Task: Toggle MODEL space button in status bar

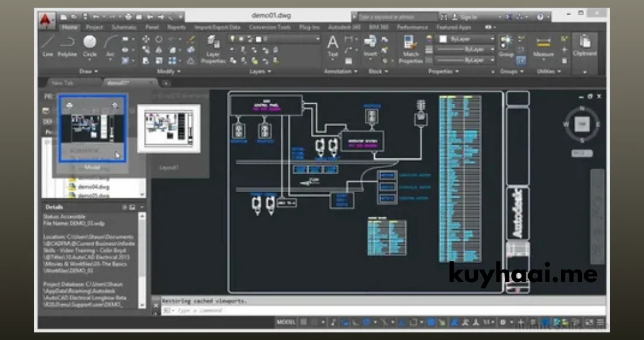Action: click(x=286, y=322)
